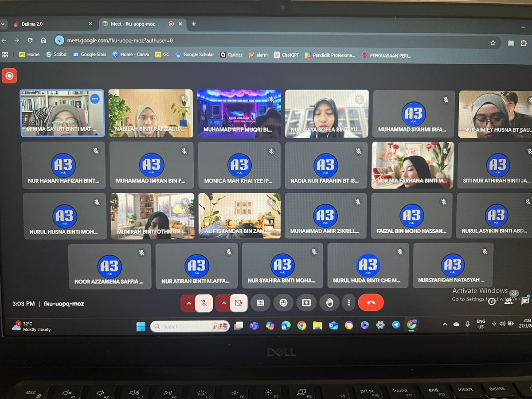Close the Delima 2.0 tab

tap(91, 24)
